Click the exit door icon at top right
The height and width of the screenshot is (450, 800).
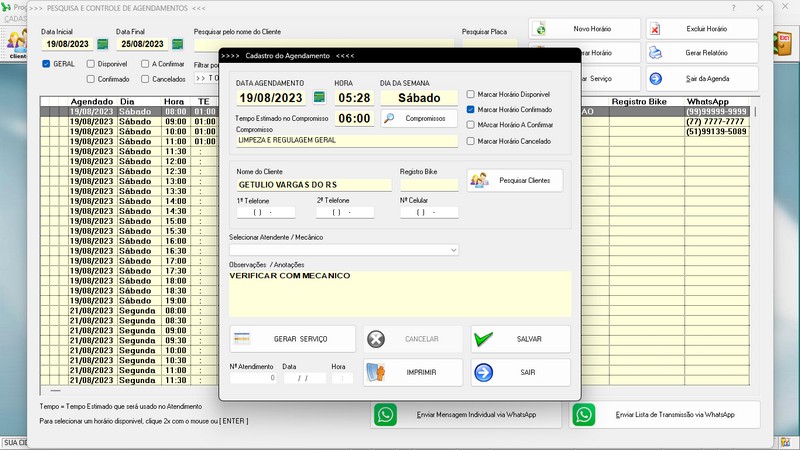coord(784,43)
